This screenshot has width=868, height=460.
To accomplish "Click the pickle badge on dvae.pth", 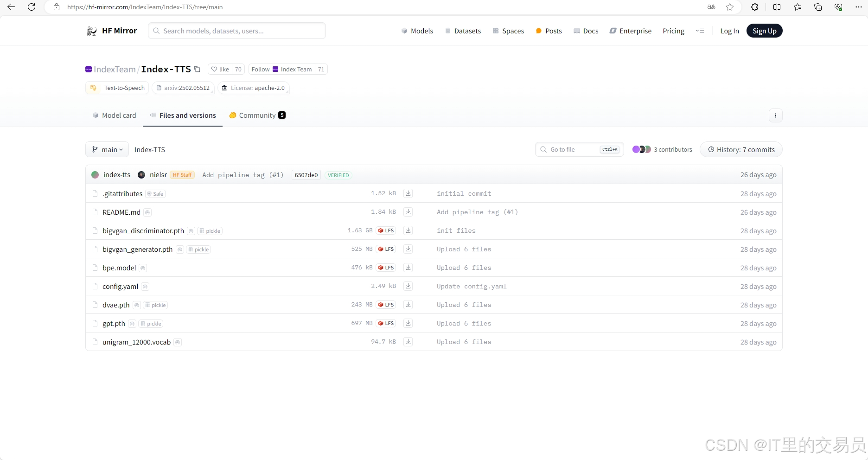I will pos(155,305).
